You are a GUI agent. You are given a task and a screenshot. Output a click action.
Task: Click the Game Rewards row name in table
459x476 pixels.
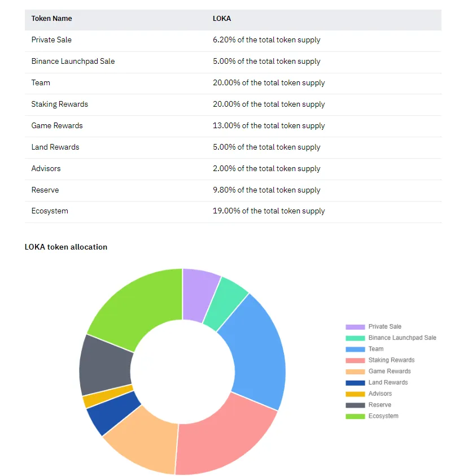(57, 126)
